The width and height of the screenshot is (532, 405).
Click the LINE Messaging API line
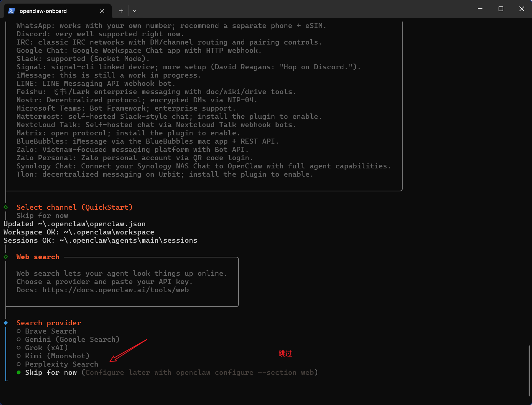(96, 83)
